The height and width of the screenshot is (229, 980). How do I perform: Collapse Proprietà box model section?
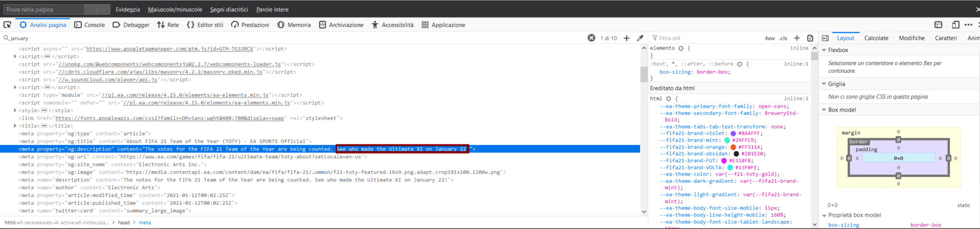click(x=824, y=215)
